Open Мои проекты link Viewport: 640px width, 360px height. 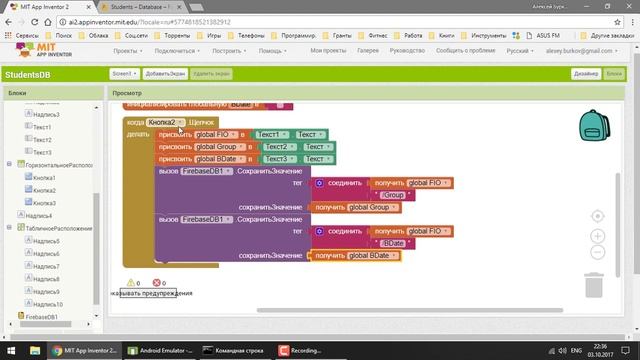click(x=328, y=51)
